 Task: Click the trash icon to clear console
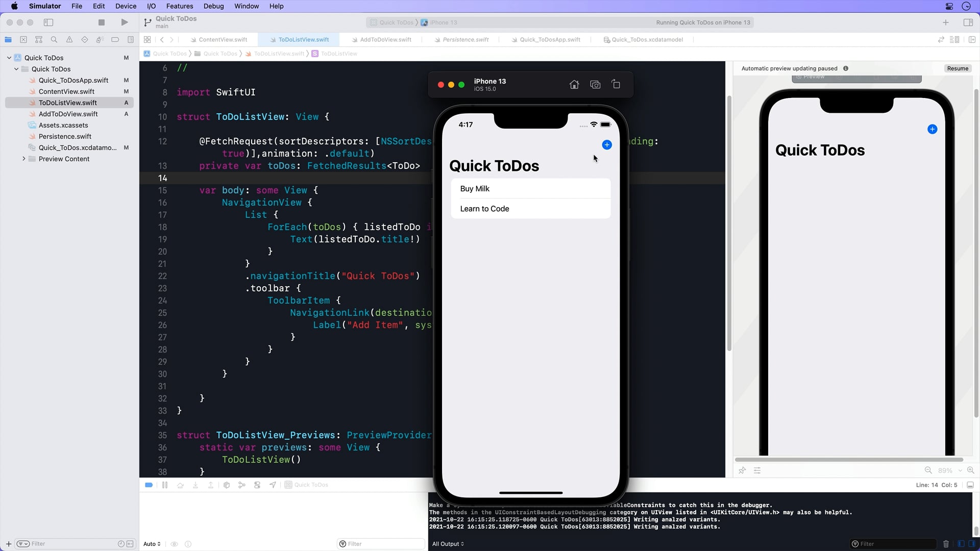click(946, 544)
